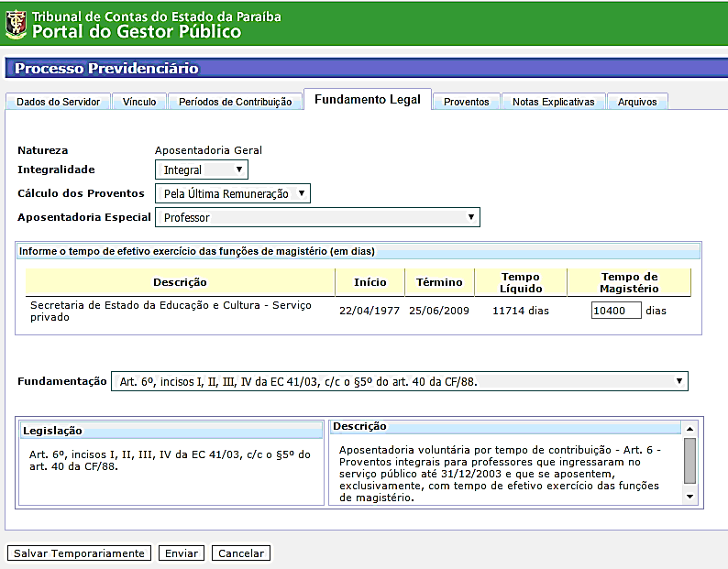Switch to the Arquivos tab
This screenshot has width=728, height=569.
(637, 102)
